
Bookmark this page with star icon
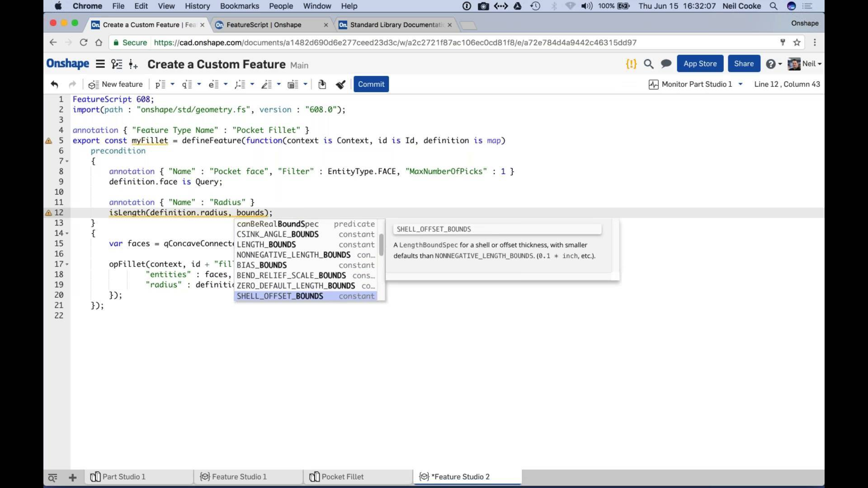[x=797, y=42]
